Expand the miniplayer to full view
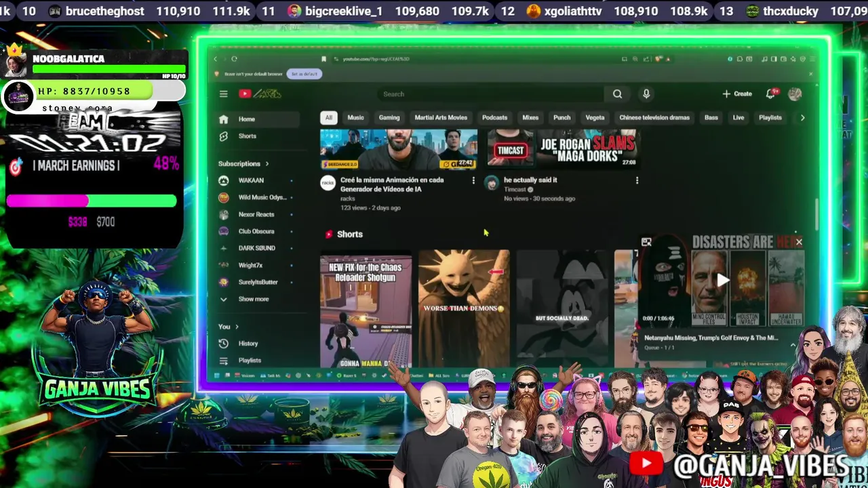Screen dimensions: 868x488 [646, 242]
